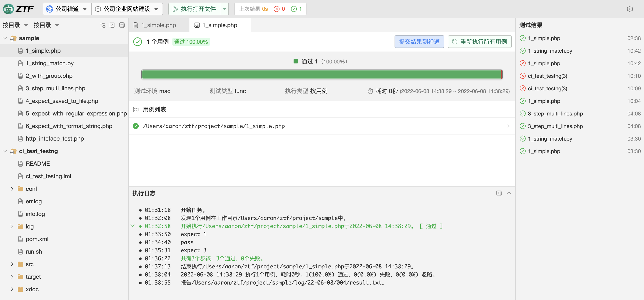
Task: Collapse the 执行日志 panel with chevron
Action: [x=509, y=193]
